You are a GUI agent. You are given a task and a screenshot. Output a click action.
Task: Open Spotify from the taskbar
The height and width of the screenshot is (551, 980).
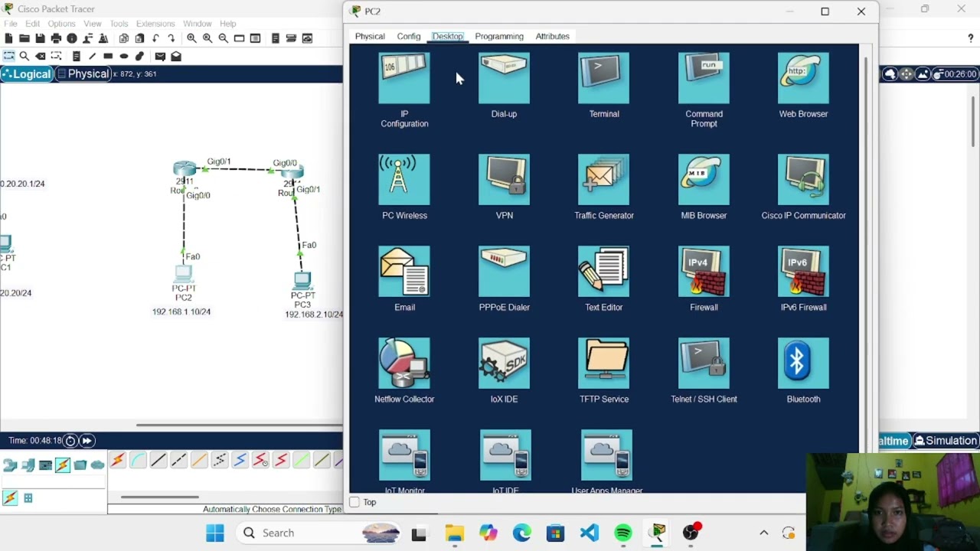pyautogui.click(x=623, y=533)
